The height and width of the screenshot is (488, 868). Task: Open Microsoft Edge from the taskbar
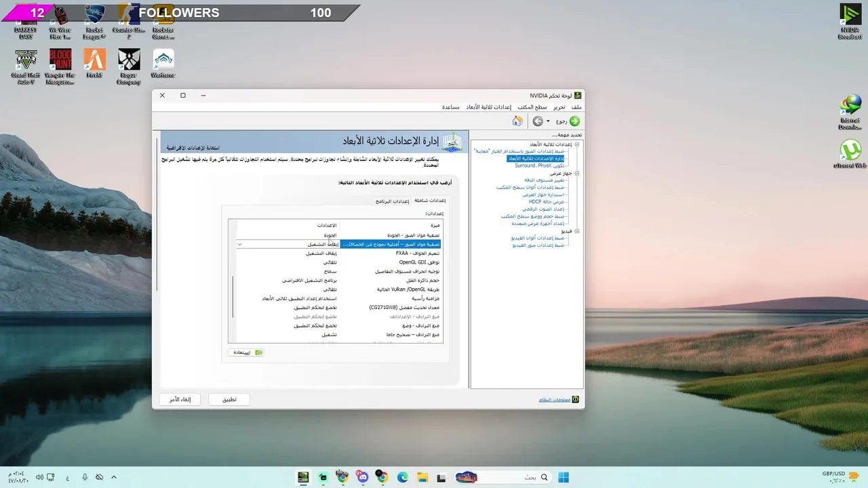(x=402, y=478)
